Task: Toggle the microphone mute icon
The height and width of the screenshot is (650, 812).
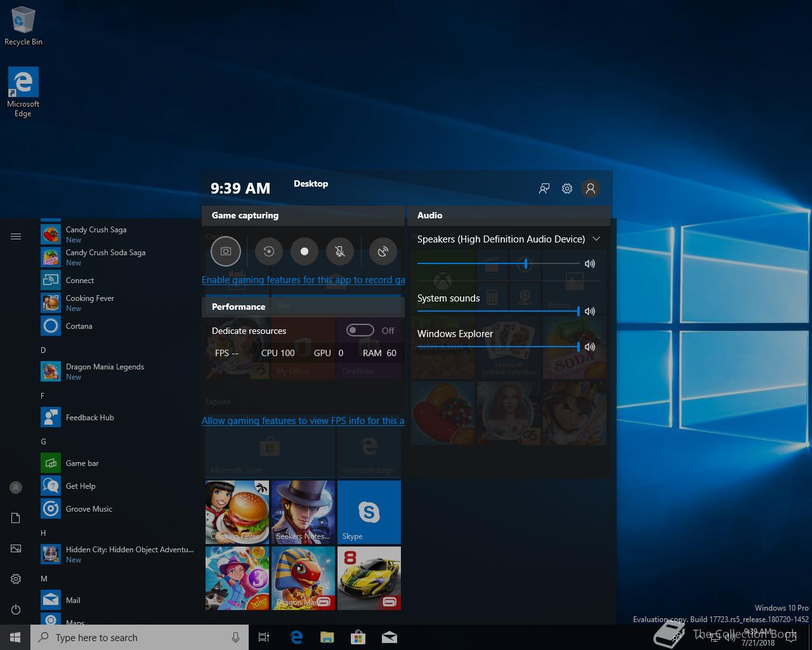Action: coord(340,251)
